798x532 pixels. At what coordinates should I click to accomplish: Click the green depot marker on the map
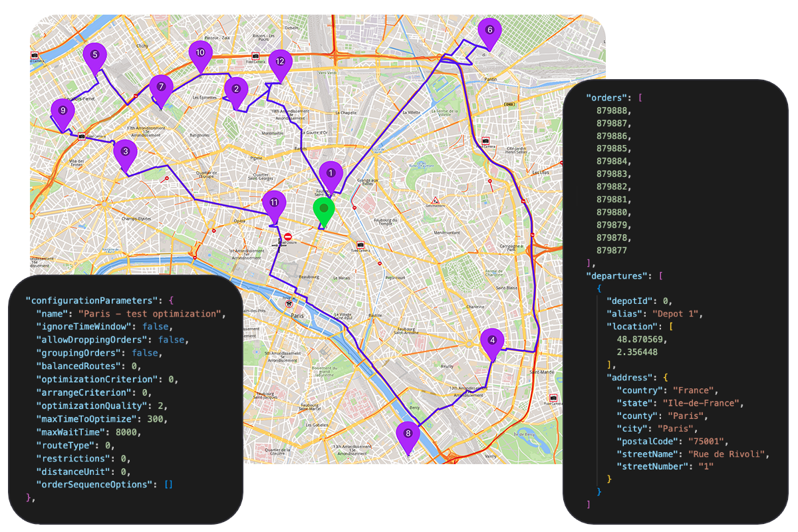324,209
